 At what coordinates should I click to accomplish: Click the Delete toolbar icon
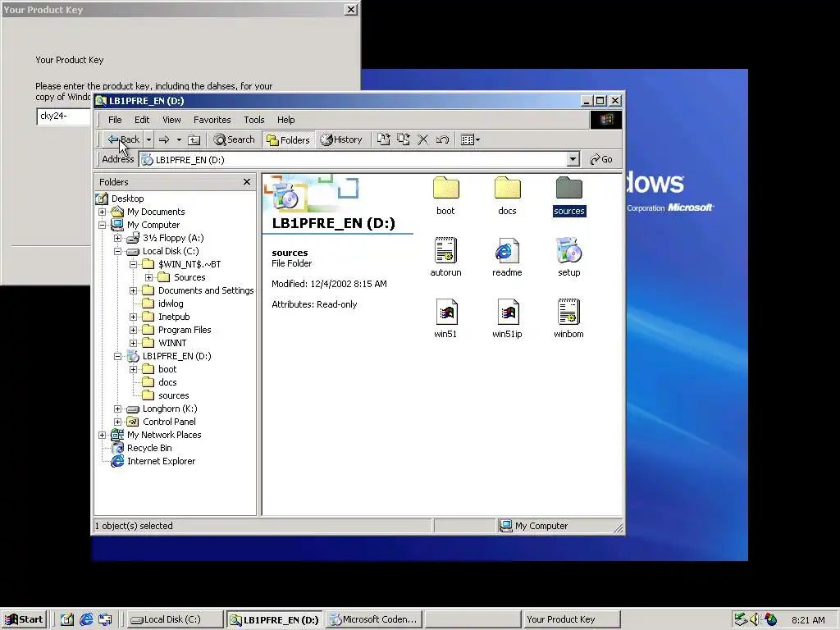(x=422, y=139)
